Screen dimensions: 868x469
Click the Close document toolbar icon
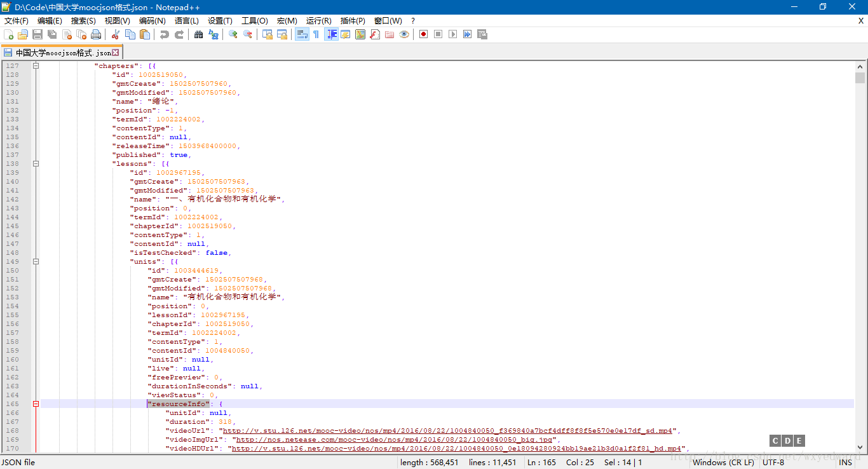(x=67, y=34)
